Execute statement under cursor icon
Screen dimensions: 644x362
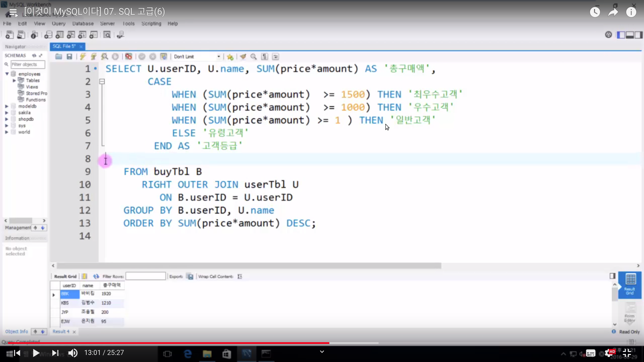94,57
